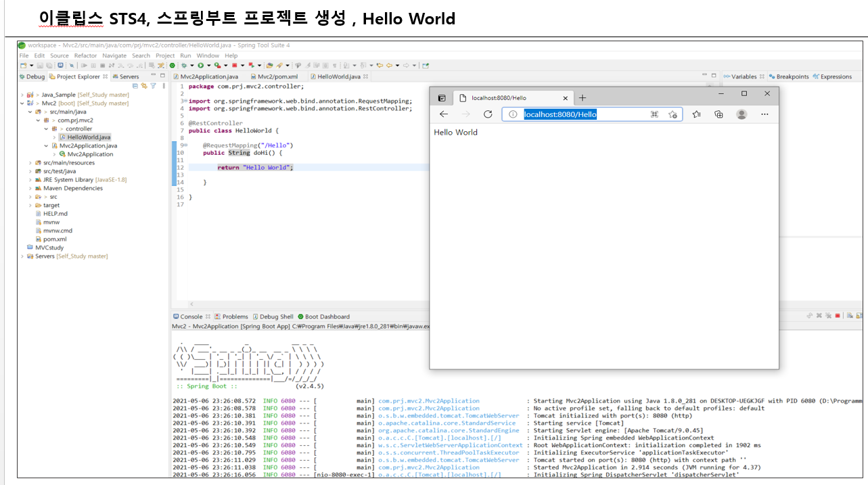The width and height of the screenshot is (868, 485).
Task: Click the Boot Dashboard green toolbar icon
Action: click(173, 66)
